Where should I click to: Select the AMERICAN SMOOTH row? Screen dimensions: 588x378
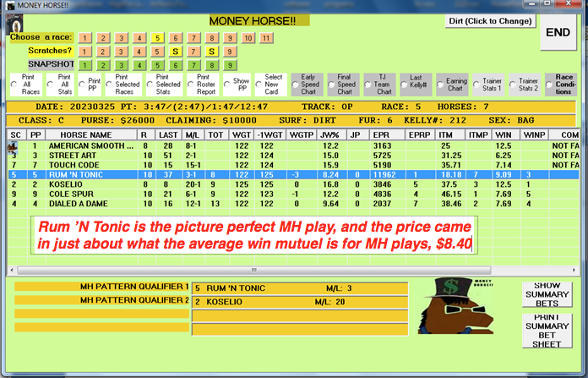[x=293, y=145]
